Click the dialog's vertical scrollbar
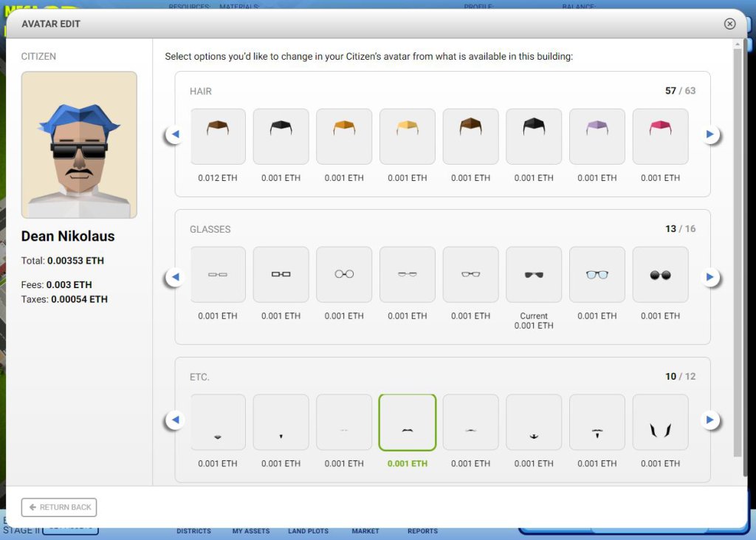 coord(737,251)
